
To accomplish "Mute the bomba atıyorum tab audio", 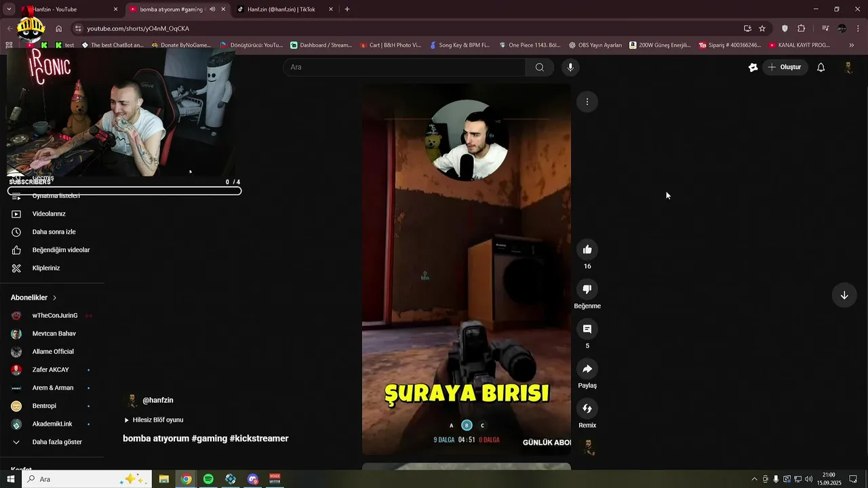I will [212, 9].
